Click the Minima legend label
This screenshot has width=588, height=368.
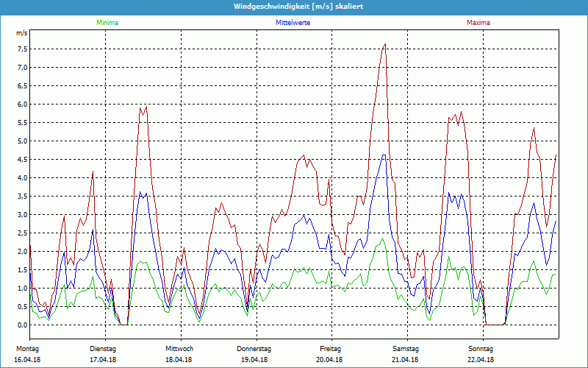coord(107,23)
